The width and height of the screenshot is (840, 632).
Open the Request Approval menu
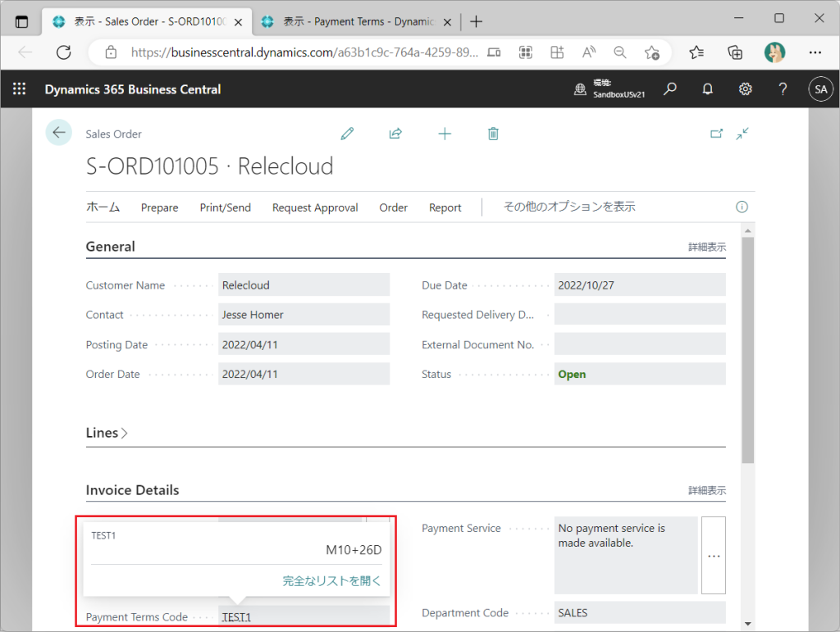315,207
